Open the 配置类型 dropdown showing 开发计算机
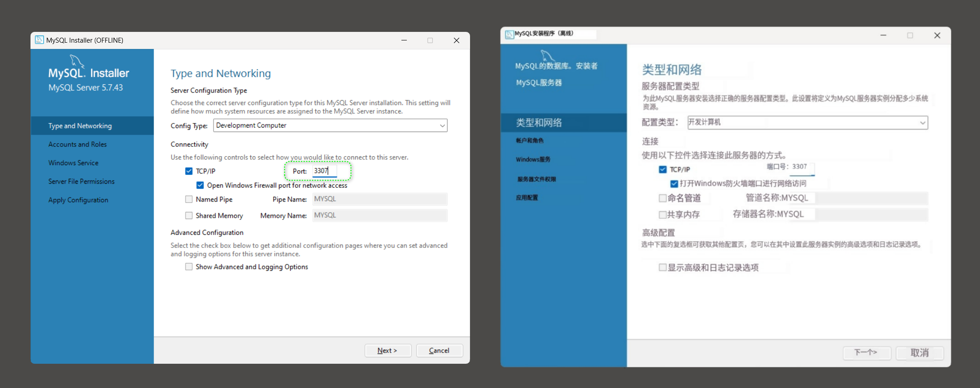Image resolution: width=980 pixels, height=388 pixels. (807, 122)
